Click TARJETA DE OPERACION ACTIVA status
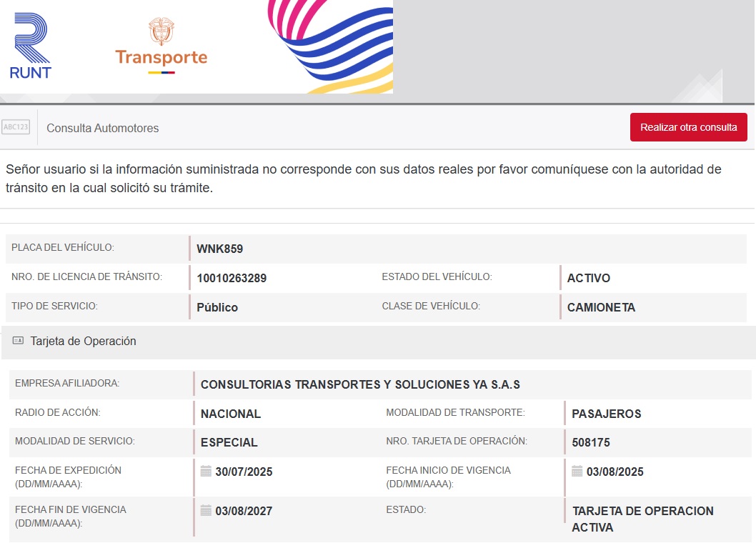Viewport: 756px width, 553px height. pos(642,519)
